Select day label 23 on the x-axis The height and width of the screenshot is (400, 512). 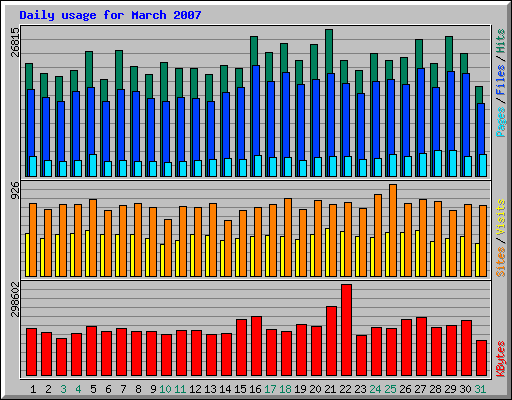click(360, 389)
